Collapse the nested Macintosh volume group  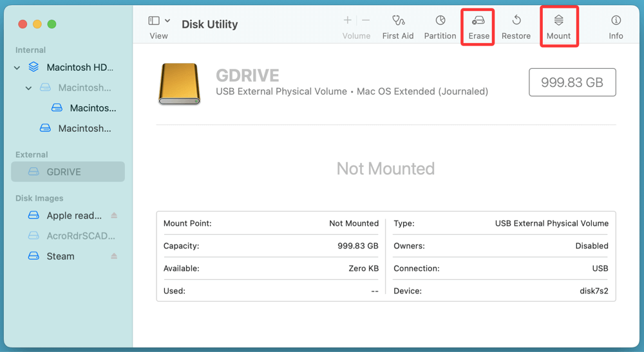click(28, 88)
